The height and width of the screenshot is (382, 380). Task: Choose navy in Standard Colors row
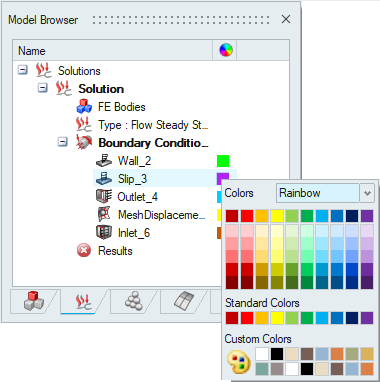pyautogui.click(x=352, y=318)
